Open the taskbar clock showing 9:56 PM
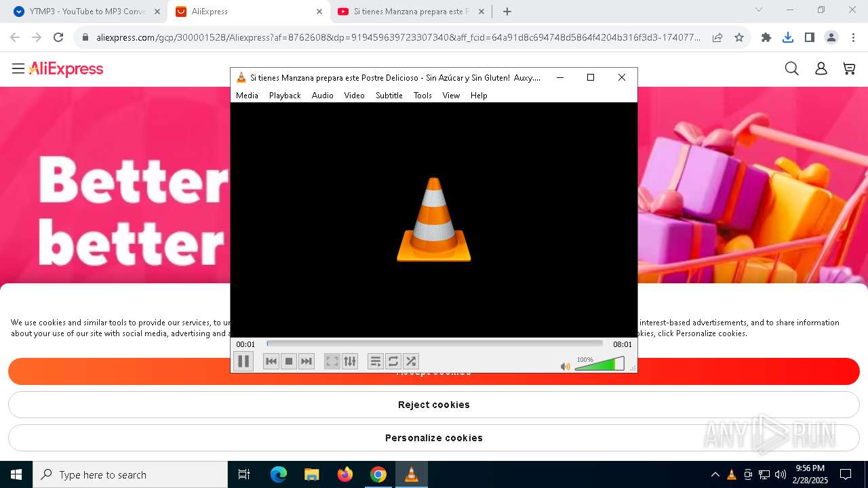 click(810, 474)
